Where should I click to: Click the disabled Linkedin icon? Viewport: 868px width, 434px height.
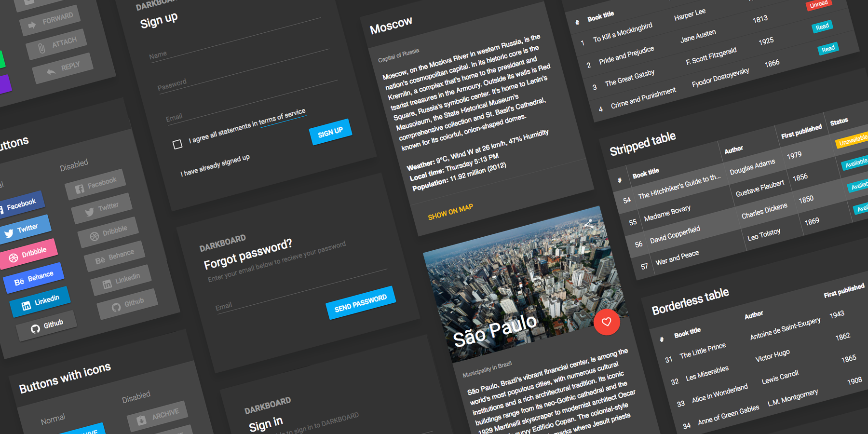point(107,284)
